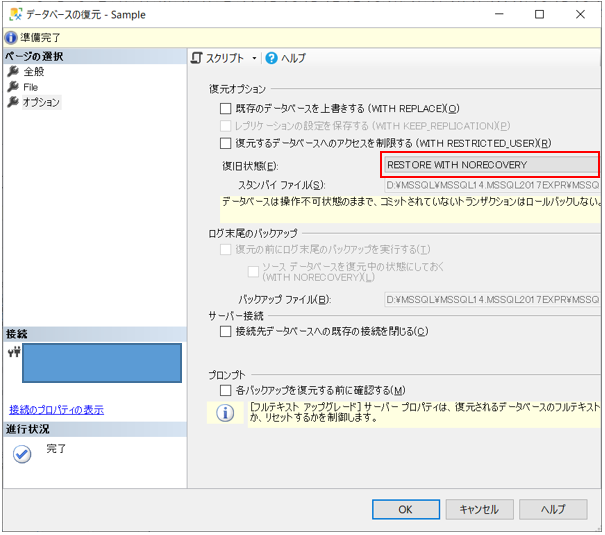The height and width of the screenshot is (535, 605).
Task: Open the 全般 page
Action: coord(34,72)
